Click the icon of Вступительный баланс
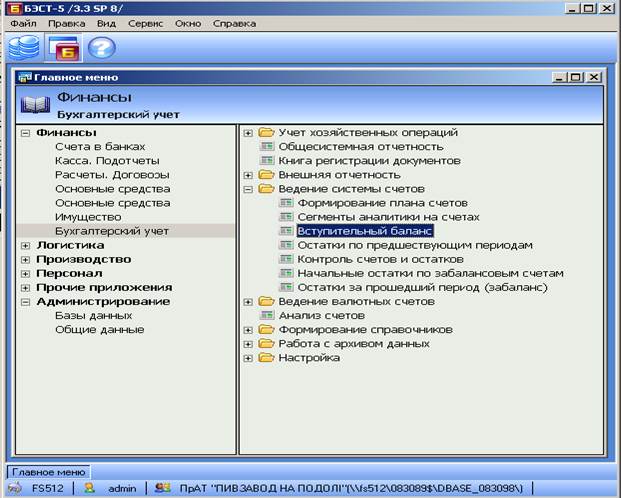The height and width of the screenshot is (498, 621). coord(286,231)
